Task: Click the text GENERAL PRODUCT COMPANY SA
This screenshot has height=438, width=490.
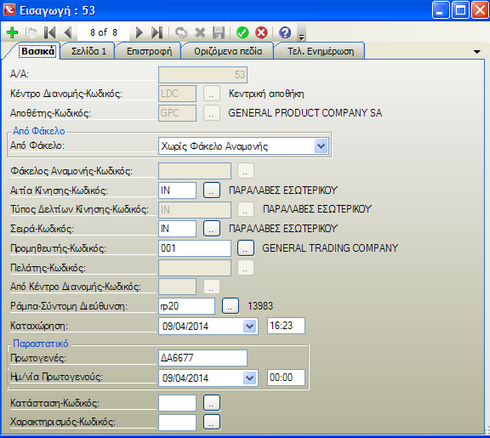Action: pyautogui.click(x=305, y=113)
